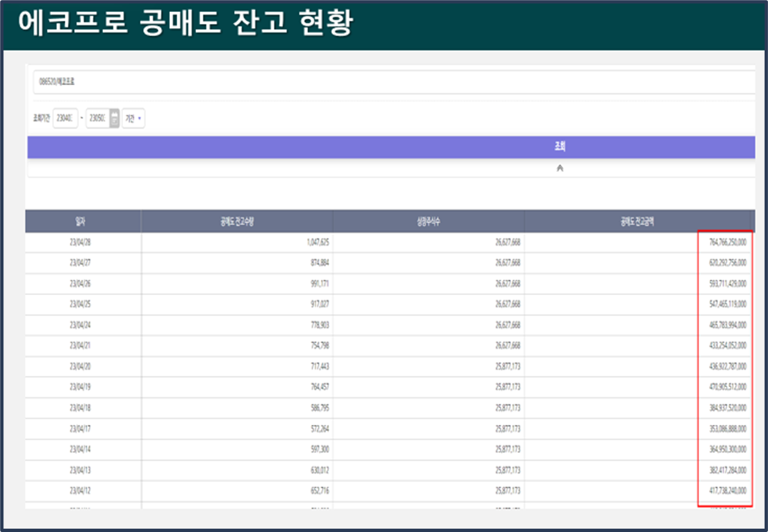Click the short balance quantity 572,264
This screenshot has width=768, height=532.
[x=320, y=429]
